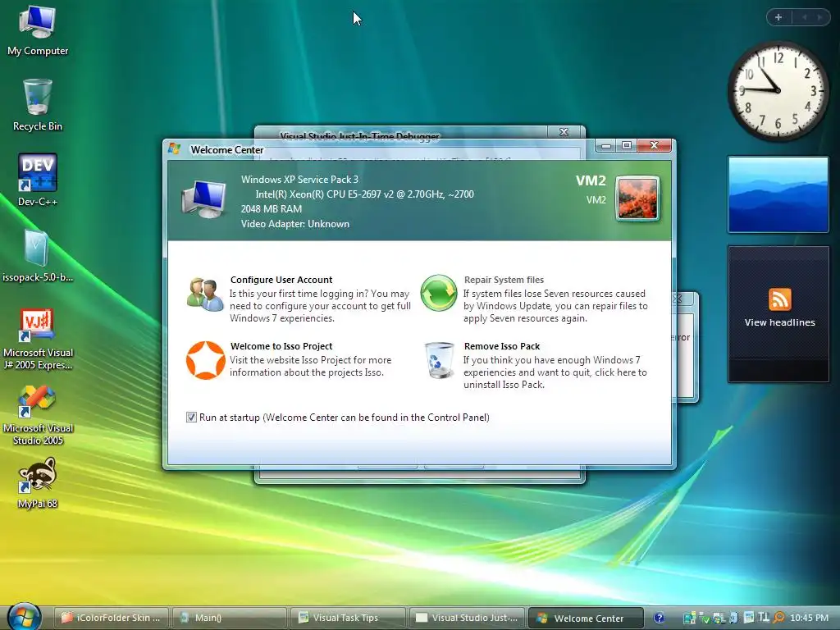Close the Welcome Center window
Image resolution: width=840 pixels, height=630 pixels.
[x=654, y=146]
